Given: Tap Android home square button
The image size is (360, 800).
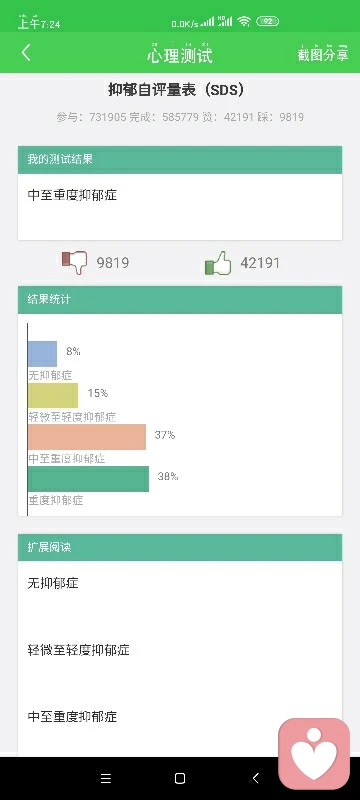Looking at the screenshot, I should [179, 778].
